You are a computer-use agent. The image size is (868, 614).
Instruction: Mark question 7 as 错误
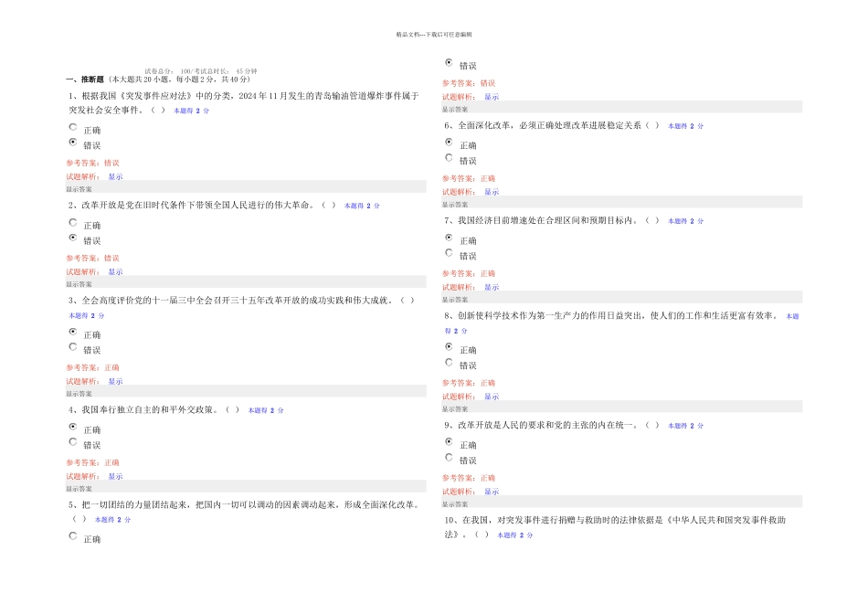click(449, 253)
